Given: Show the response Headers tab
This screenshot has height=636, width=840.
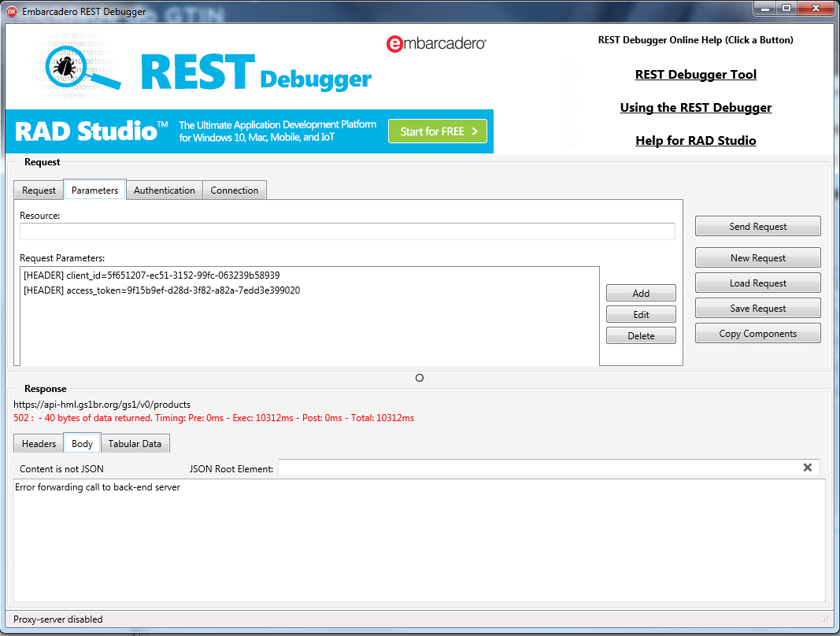Looking at the screenshot, I should click(39, 444).
